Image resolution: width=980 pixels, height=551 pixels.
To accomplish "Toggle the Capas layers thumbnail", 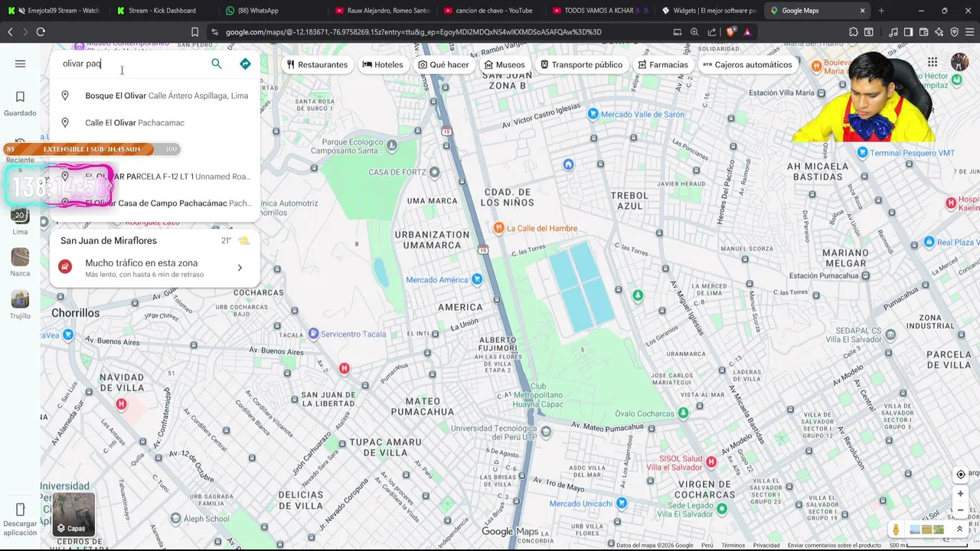I will [73, 514].
